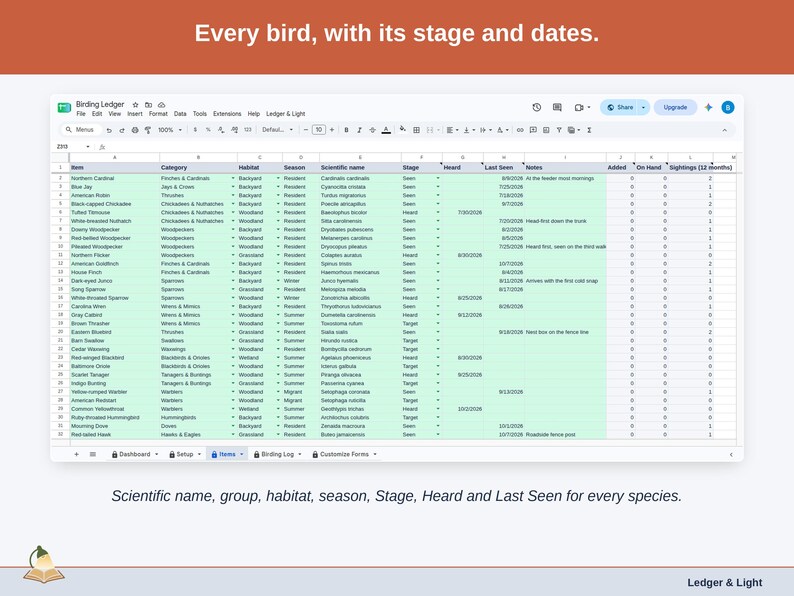Select the Last Seen header cell

click(504, 168)
